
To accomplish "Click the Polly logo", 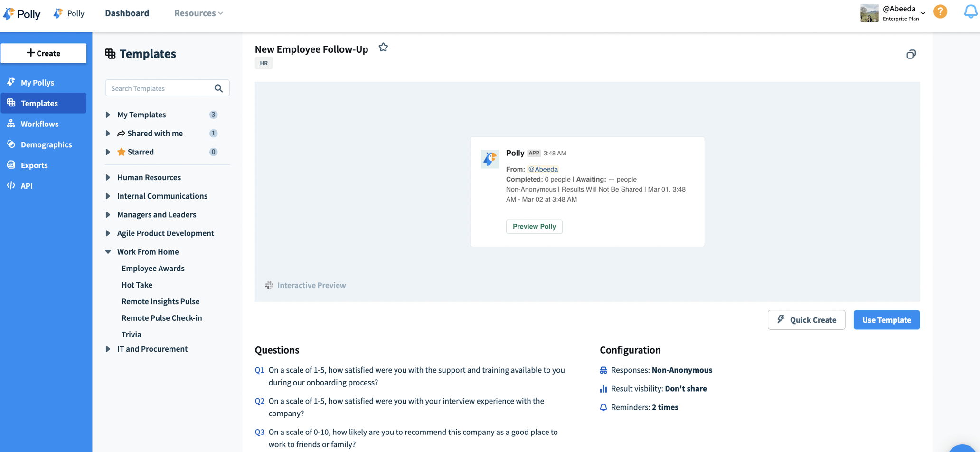I will (22, 13).
